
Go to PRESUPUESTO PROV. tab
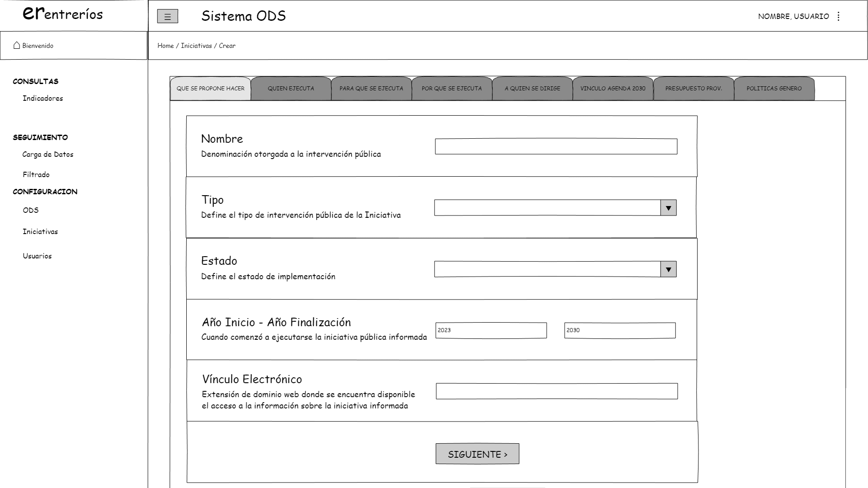click(x=693, y=89)
